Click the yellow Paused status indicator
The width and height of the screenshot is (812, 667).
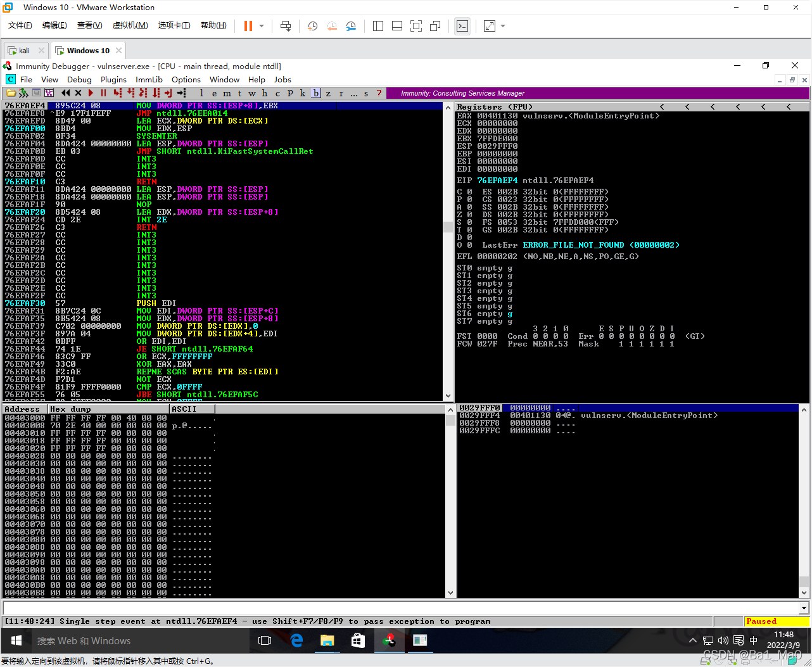tap(776, 621)
